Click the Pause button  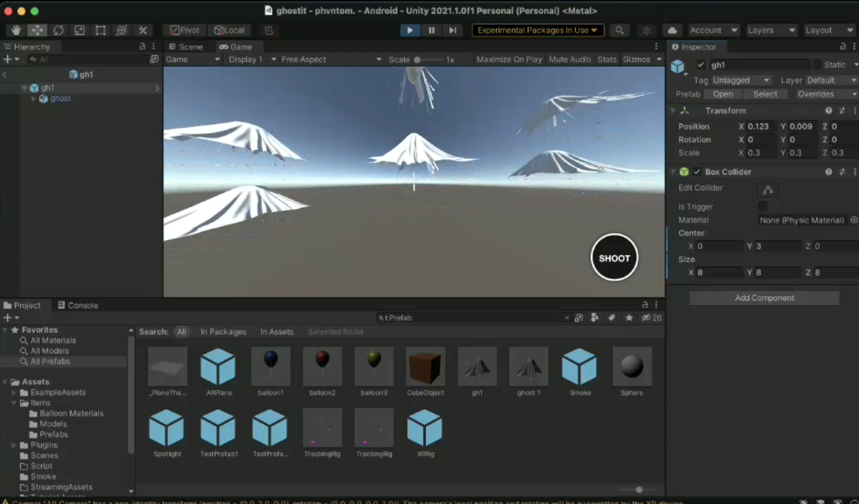tap(432, 30)
